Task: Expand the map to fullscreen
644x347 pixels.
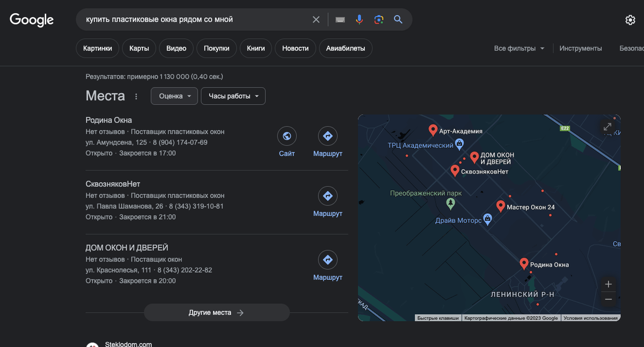Action: click(x=608, y=127)
